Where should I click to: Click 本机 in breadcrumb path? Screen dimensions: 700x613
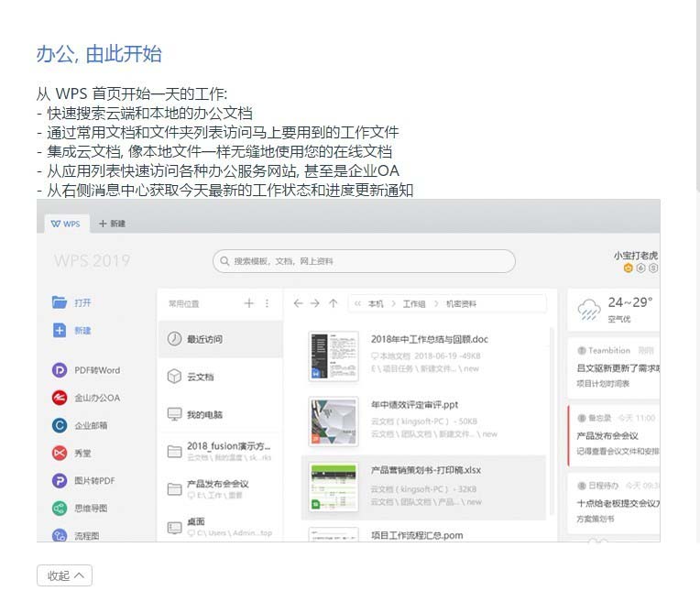click(x=376, y=303)
